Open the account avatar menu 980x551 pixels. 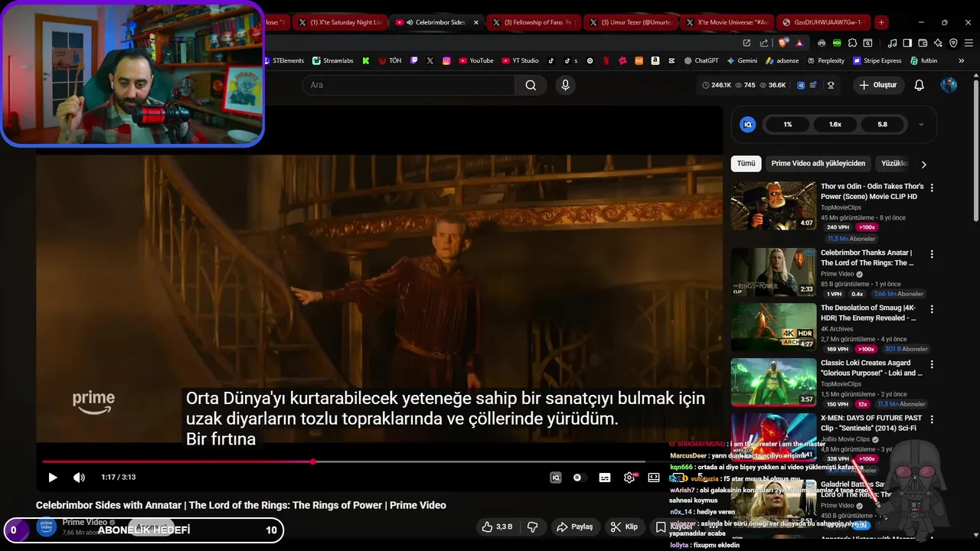point(949,85)
